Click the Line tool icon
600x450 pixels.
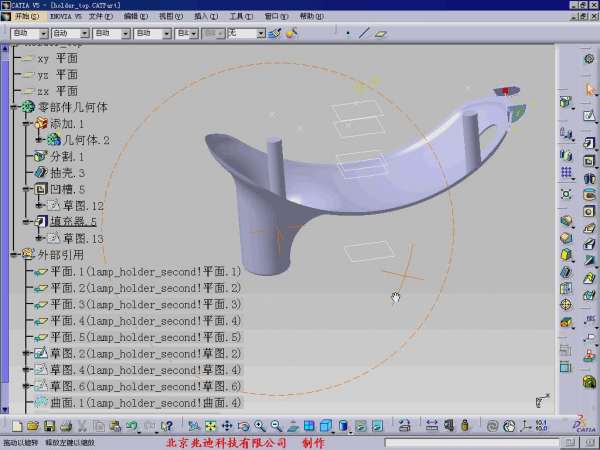(x=364, y=34)
